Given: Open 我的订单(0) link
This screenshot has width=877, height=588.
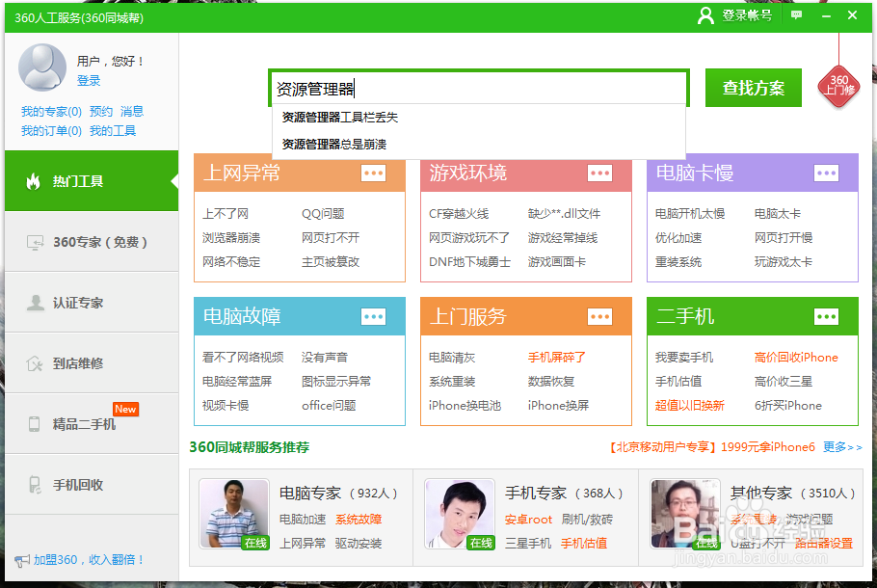Looking at the screenshot, I should click(x=51, y=131).
